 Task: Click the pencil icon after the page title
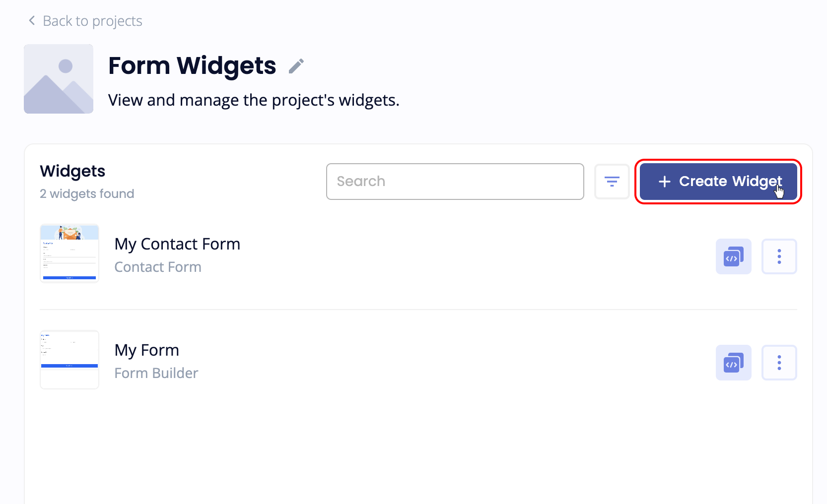(296, 65)
